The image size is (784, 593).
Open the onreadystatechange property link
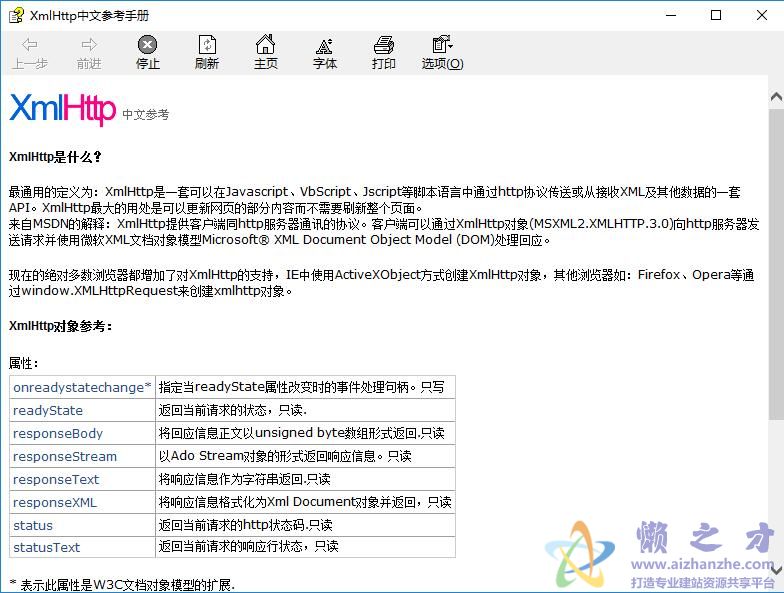[x=82, y=388]
